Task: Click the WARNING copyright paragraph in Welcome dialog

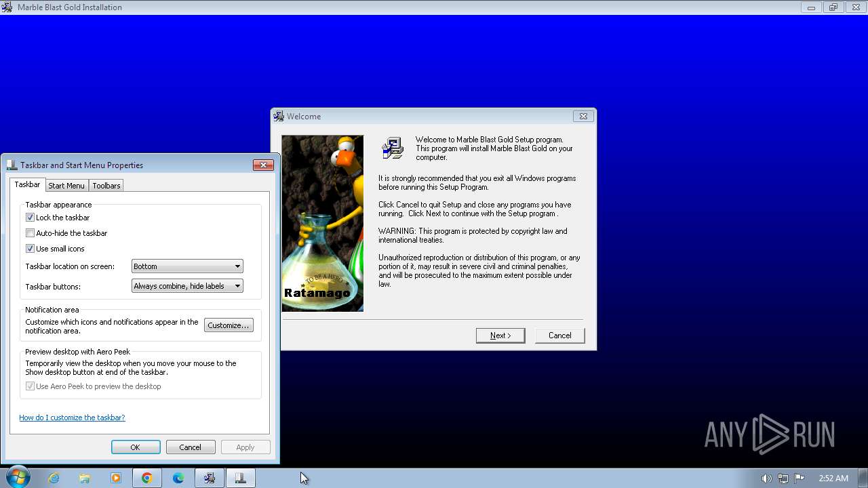Action: (x=473, y=235)
